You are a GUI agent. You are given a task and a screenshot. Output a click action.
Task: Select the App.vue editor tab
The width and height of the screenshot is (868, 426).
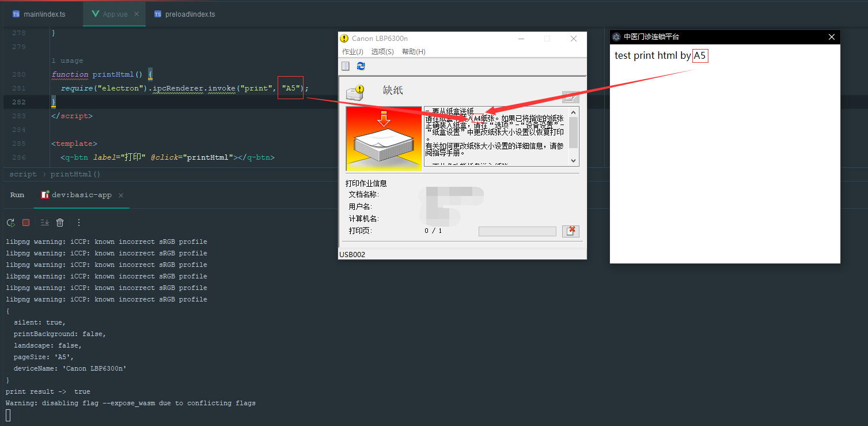pyautogui.click(x=113, y=14)
